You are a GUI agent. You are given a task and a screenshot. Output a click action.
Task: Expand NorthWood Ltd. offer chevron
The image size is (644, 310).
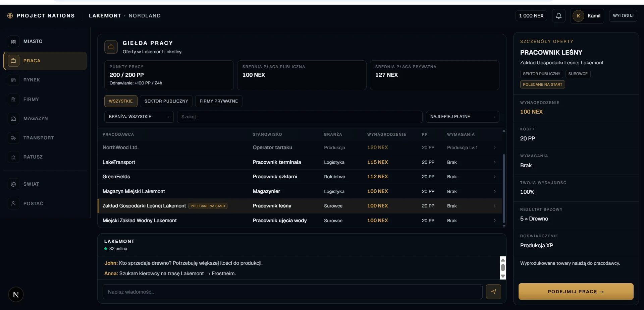coord(494,148)
